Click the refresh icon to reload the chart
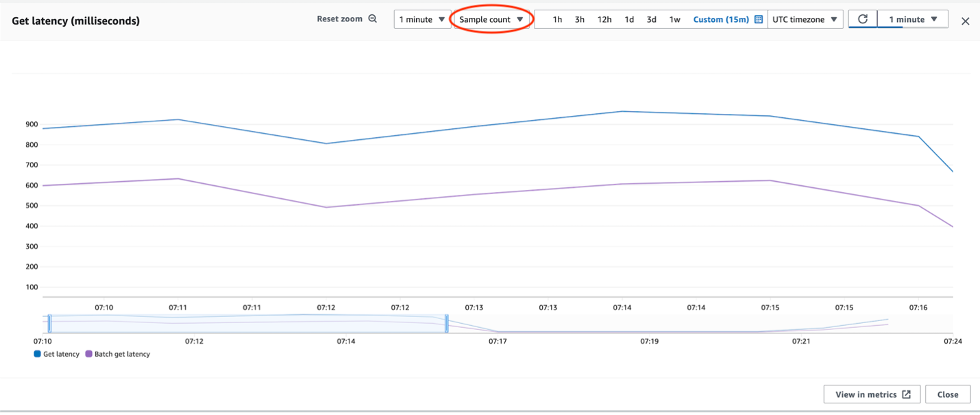 coord(862,19)
